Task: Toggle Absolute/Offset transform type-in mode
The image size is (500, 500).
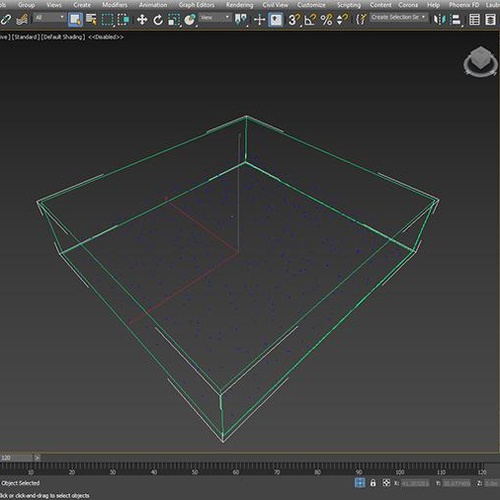Action: click(x=386, y=483)
